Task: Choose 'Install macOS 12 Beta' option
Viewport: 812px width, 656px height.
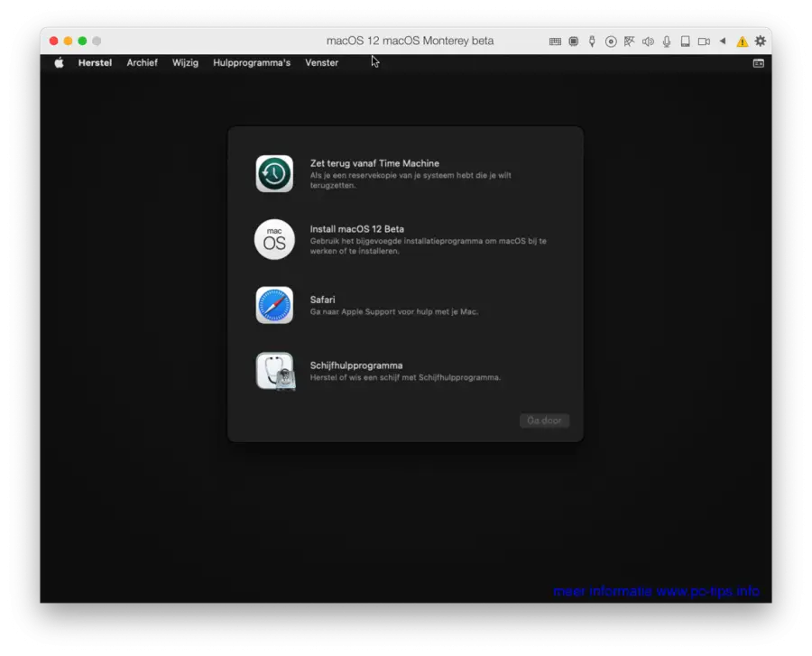Action: point(356,229)
